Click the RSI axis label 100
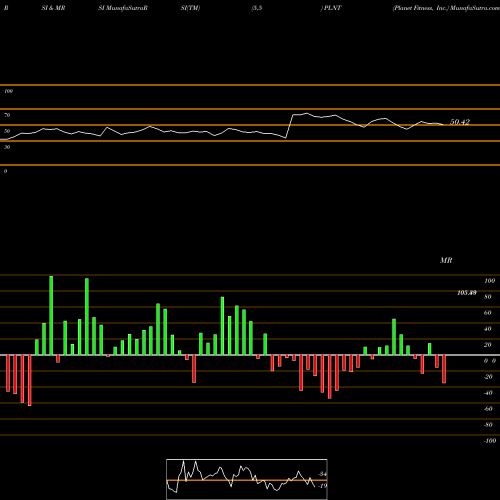 (x=8, y=91)
